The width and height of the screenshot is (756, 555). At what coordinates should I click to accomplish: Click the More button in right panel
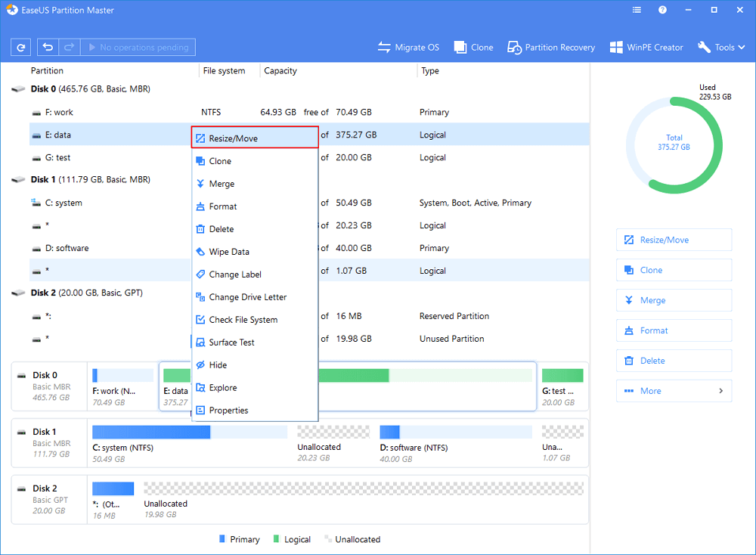pos(674,391)
